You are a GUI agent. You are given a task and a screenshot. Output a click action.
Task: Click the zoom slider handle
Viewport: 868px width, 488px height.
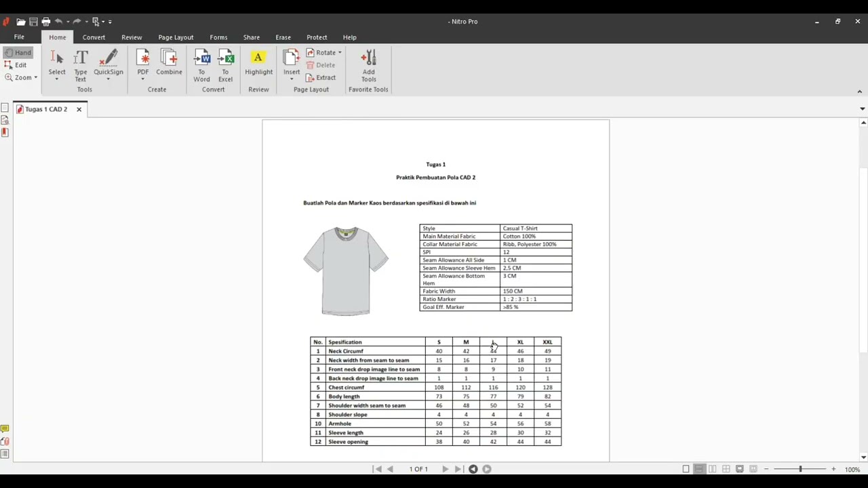coord(800,469)
